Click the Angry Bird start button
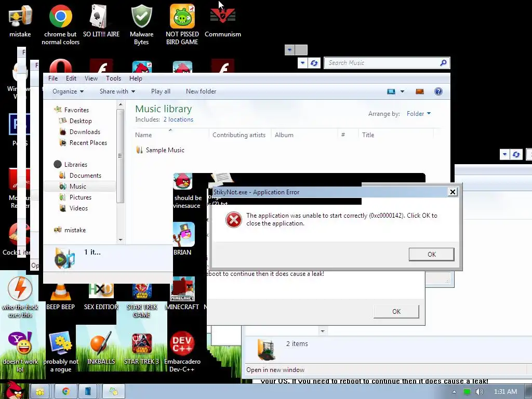532x399 pixels. pos(14,390)
